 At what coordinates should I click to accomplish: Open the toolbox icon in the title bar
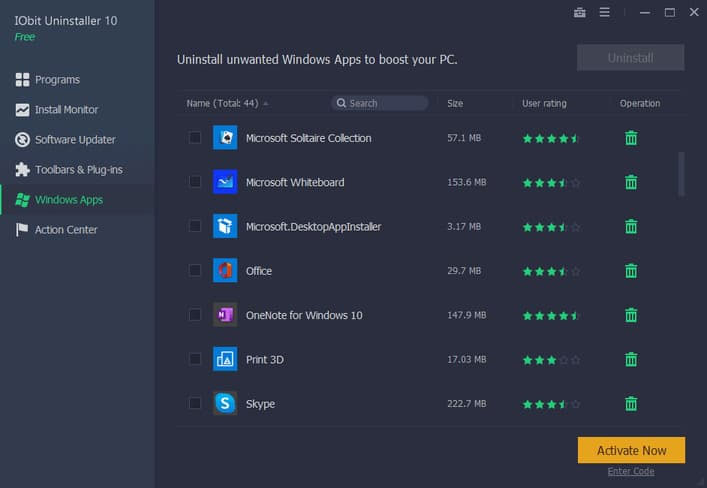click(580, 13)
